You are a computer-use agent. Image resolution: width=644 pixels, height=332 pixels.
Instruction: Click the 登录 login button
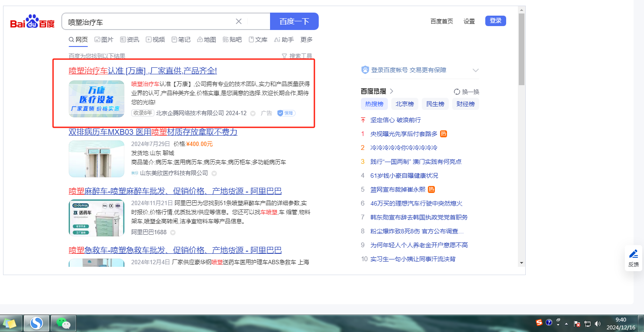(x=495, y=21)
